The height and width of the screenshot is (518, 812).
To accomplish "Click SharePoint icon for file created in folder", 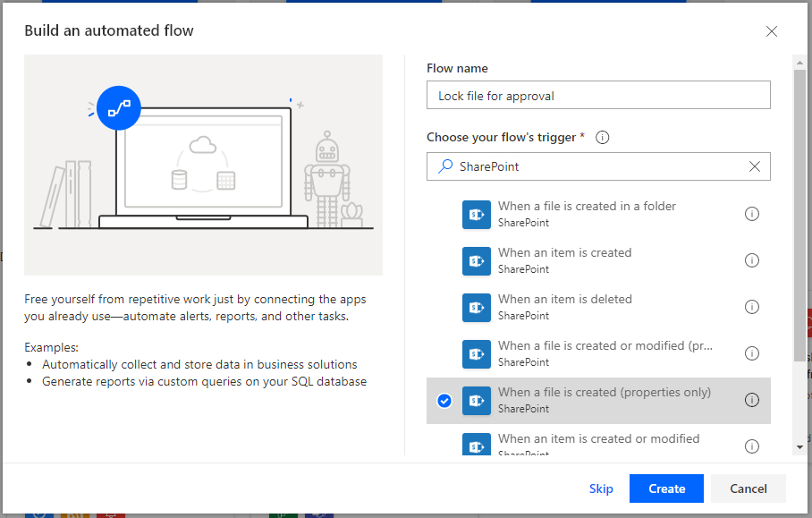I will pos(477,214).
